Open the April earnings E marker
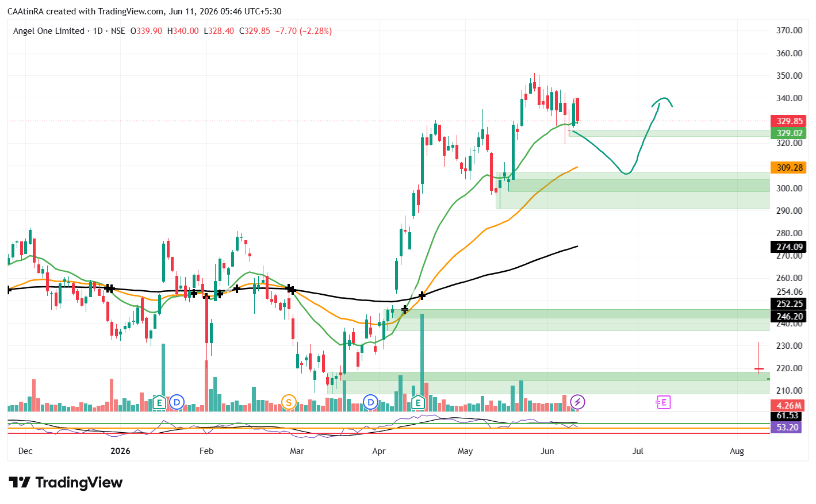 point(418,402)
